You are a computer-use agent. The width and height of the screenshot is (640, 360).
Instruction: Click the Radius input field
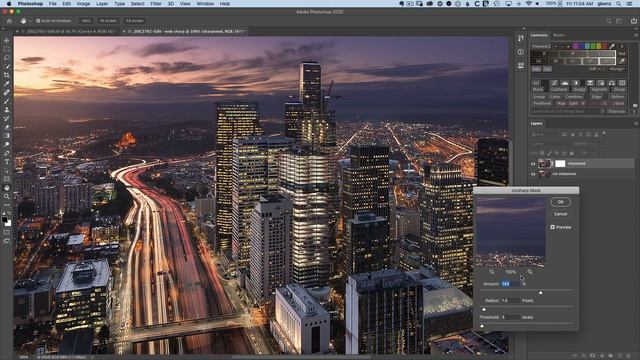click(510, 300)
